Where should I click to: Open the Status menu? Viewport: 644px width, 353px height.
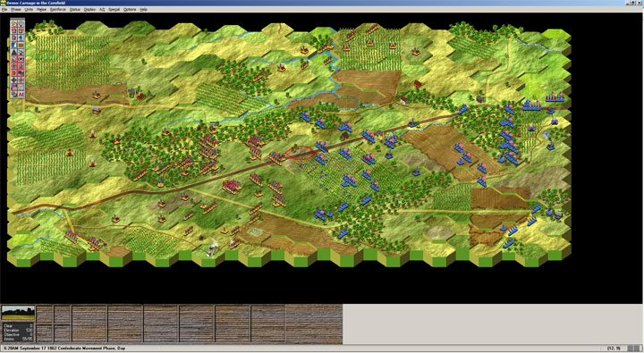pos(75,9)
